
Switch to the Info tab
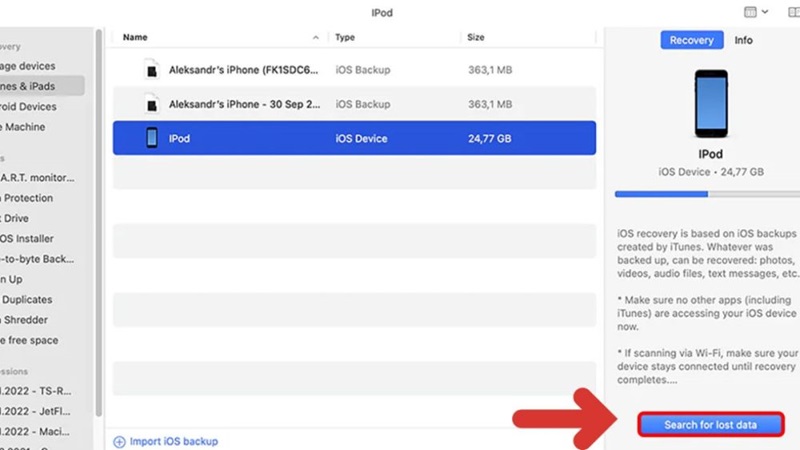(744, 40)
